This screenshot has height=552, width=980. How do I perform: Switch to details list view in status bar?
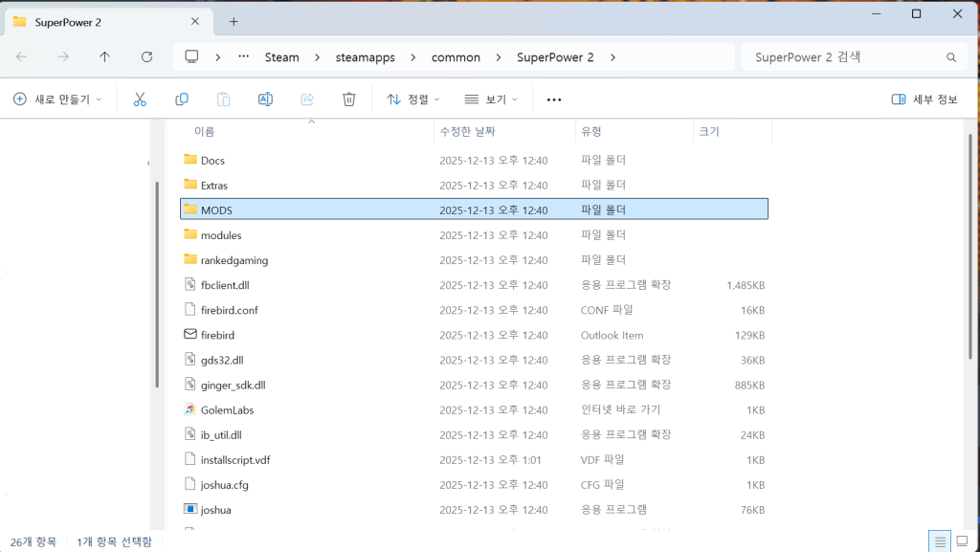[940, 541]
